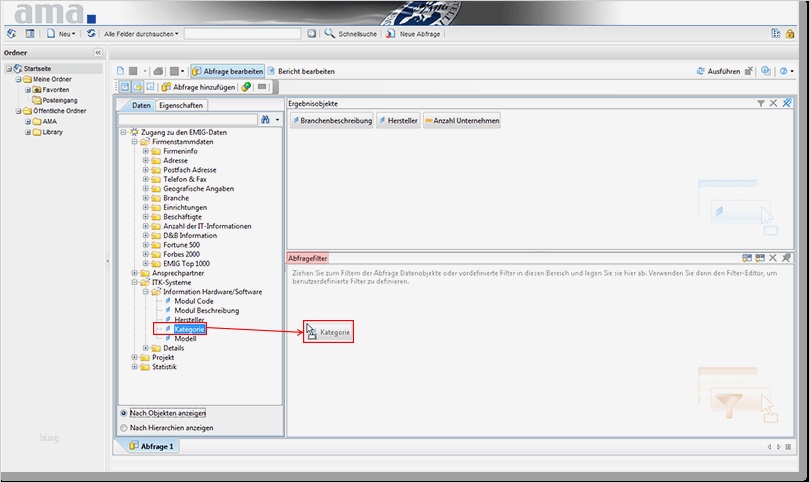This screenshot has height=483, width=810.
Task: Click the blue question mark help icon
Action: coord(784,71)
